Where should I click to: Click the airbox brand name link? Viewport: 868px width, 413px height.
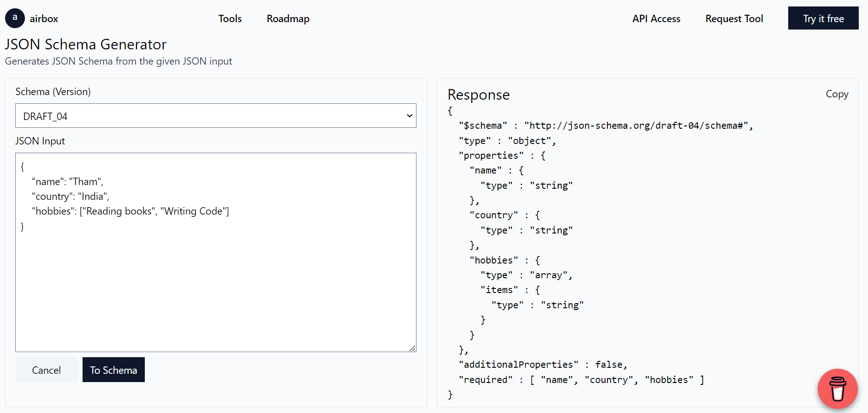[x=44, y=19]
